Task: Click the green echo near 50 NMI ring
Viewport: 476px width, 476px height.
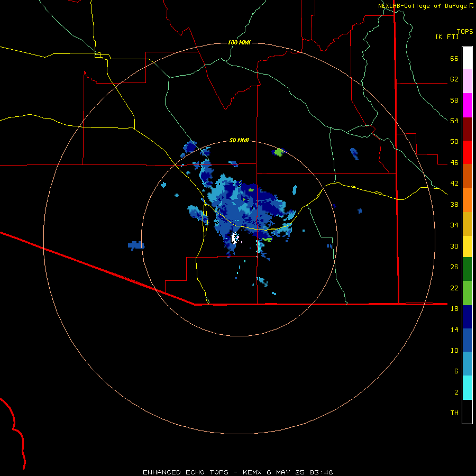Action: click(278, 152)
